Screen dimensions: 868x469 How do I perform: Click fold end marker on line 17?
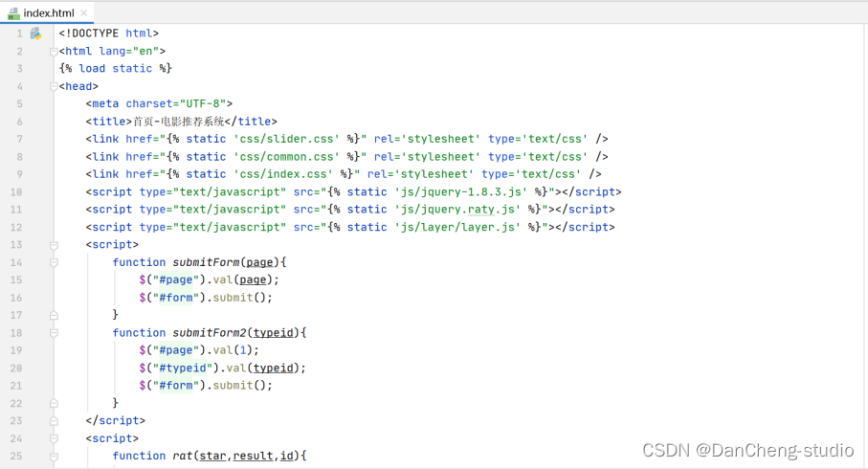(54, 315)
